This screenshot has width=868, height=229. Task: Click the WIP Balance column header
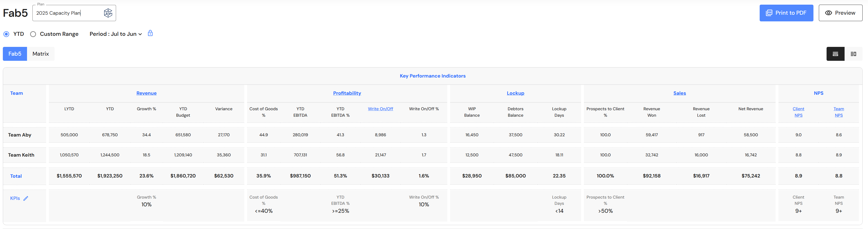click(x=472, y=112)
